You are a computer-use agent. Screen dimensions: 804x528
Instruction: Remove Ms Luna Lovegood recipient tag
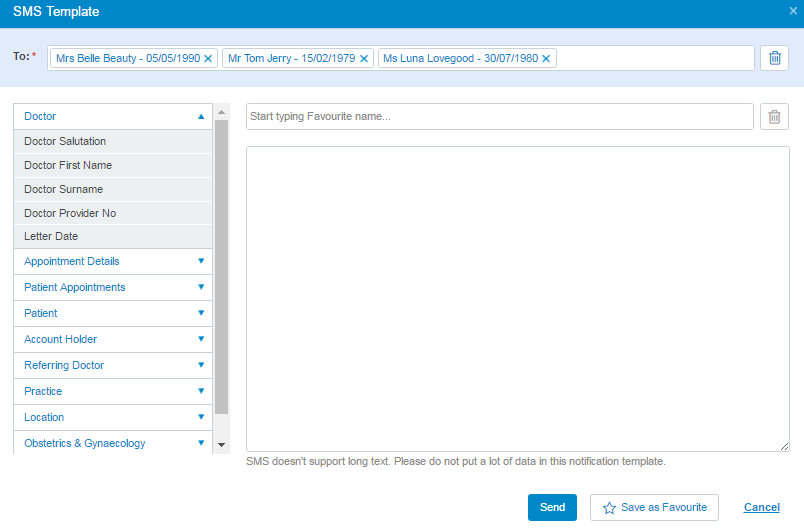546,58
